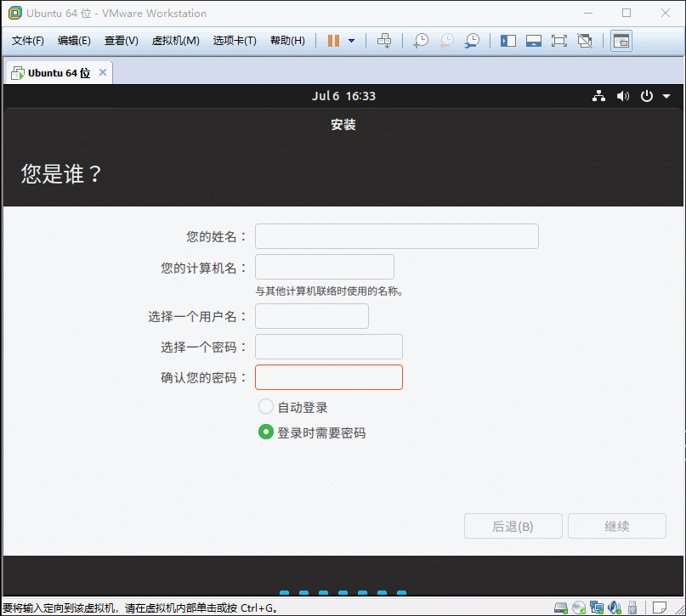Click the 后退(B) button
This screenshot has width=686, height=616.
pyautogui.click(x=513, y=526)
